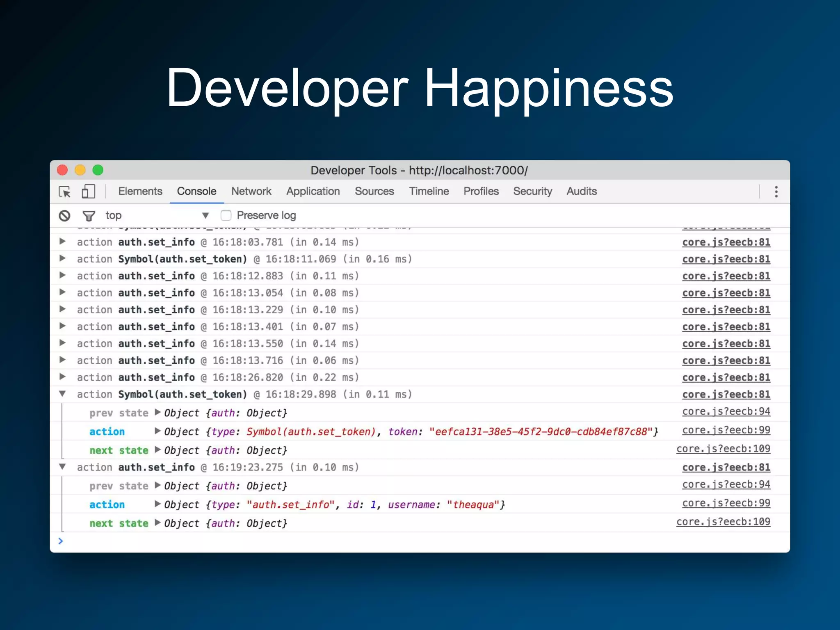Expand the auth.set_info 16:18:26.820 entry

pyautogui.click(x=62, y=376)
